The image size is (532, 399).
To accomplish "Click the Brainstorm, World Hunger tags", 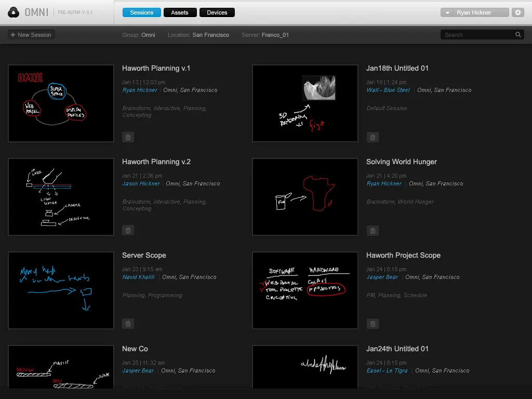I will pos(400,202).
